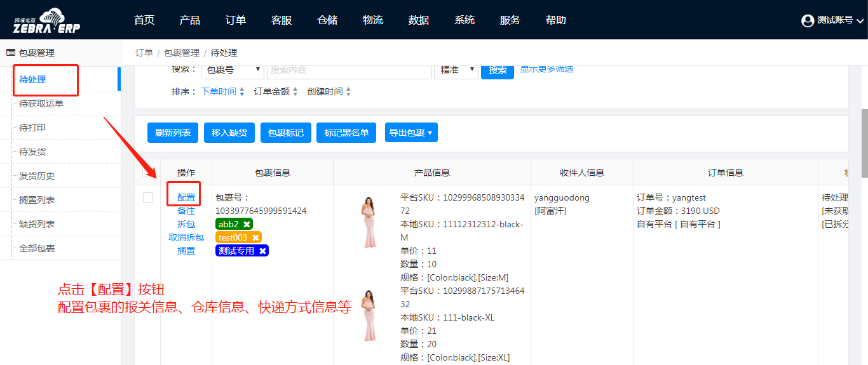Open the 订单 top menu
Screen dimensions: 868x365
(236, 20)
